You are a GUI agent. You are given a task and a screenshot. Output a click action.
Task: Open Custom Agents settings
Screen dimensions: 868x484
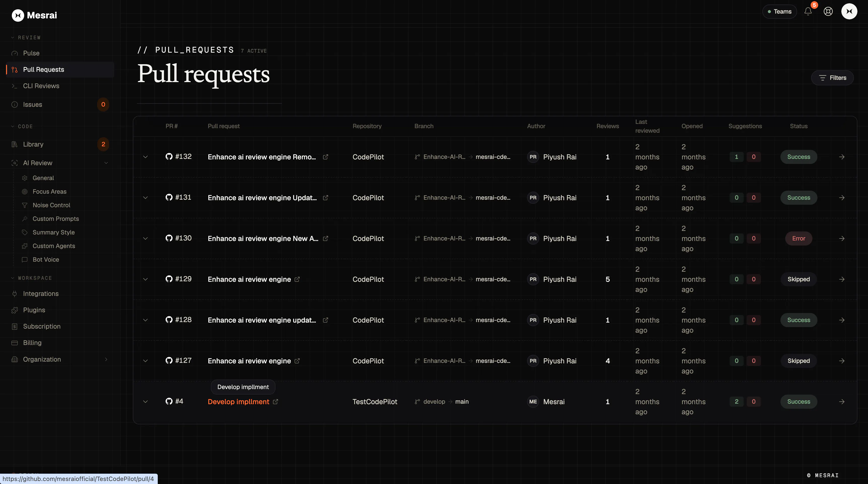[54, 246]
